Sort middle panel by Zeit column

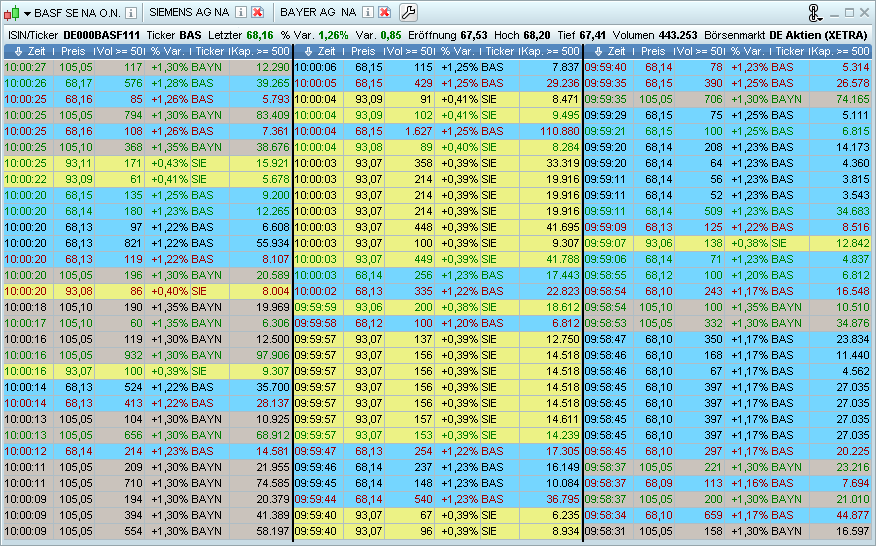(x=320, y=51)
